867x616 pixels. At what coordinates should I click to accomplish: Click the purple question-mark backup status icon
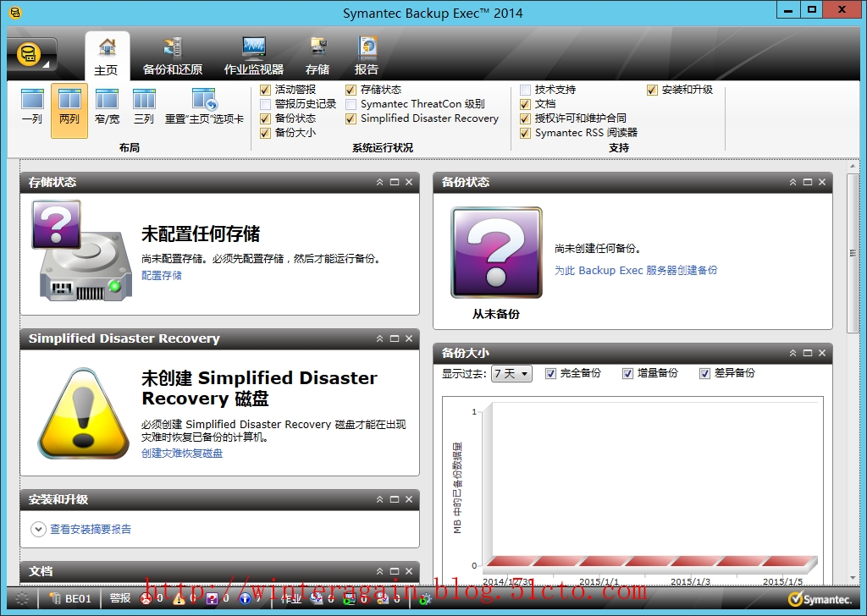click(x=496, y=252)
